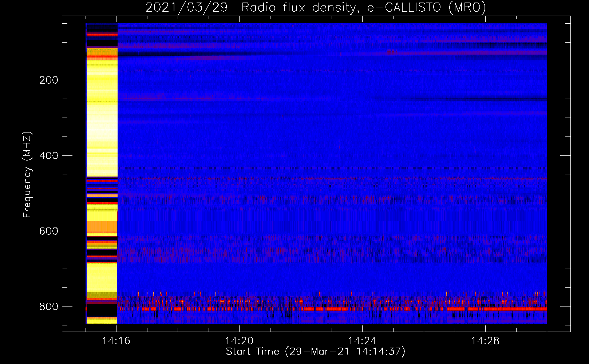Click the 14:28 time tick label
Screen dimensions: 589x364
485,341
